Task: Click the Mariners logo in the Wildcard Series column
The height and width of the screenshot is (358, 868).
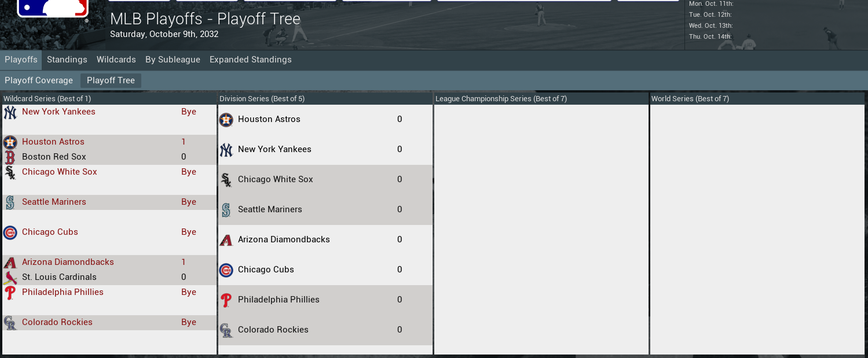Action: pyautogui.click(x=10, y=202)
